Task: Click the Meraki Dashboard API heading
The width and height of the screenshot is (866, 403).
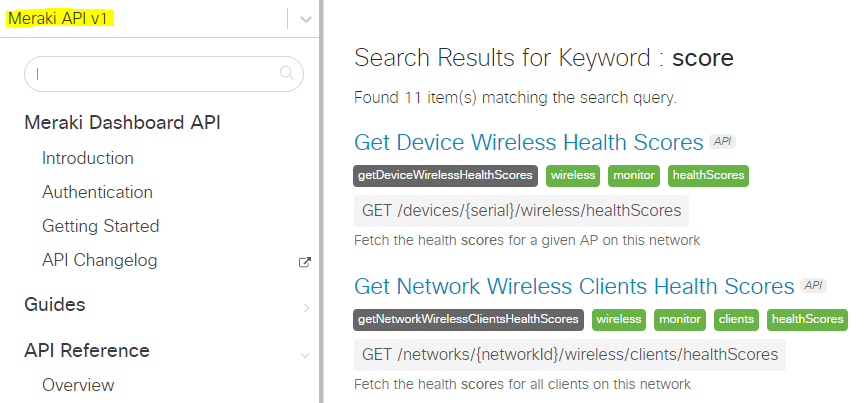Action: pyautogui.click(x=122, y=123)
